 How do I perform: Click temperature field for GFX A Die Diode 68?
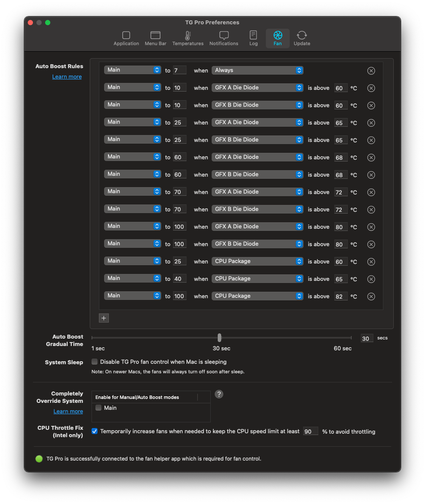point(341,158)
